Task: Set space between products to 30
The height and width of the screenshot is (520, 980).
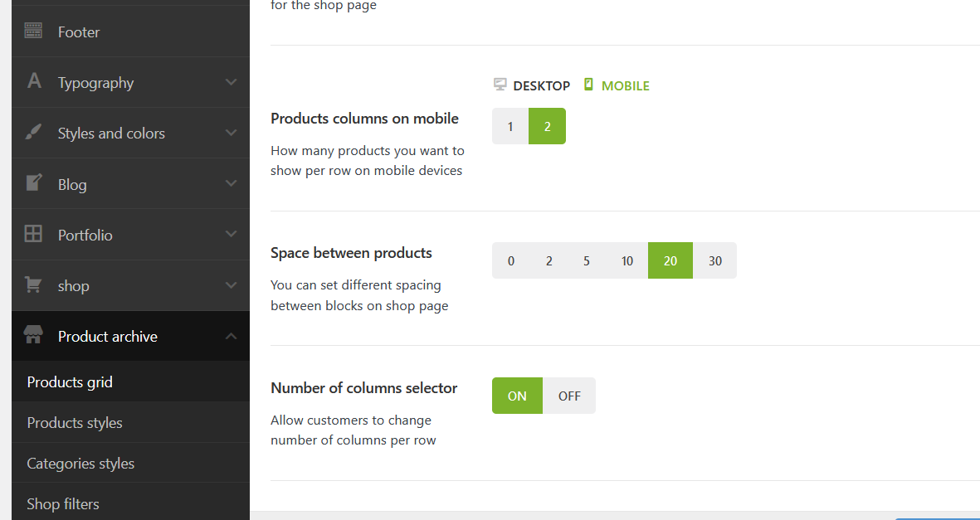Action: (x=715, y=260)
